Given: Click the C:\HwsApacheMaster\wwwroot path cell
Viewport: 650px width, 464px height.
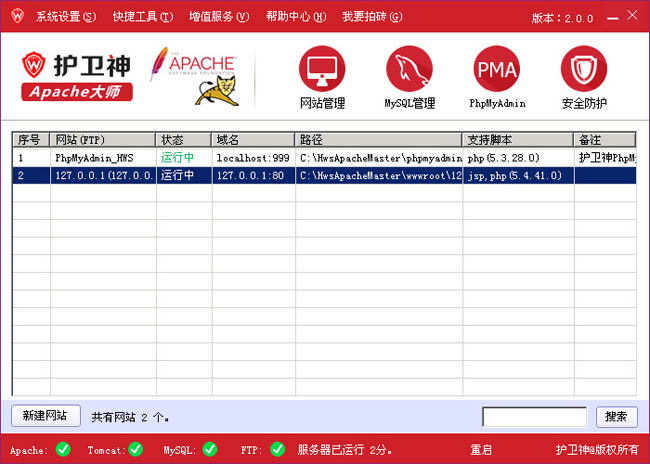Looking at the screenshot, I should point(379,176).
